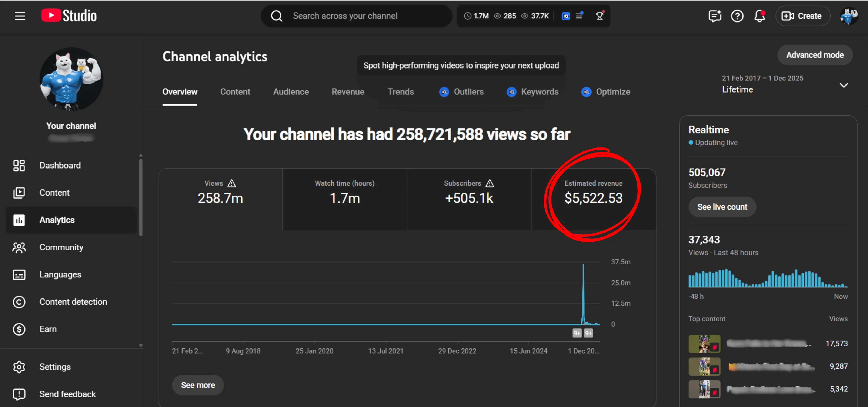The width and height of the screenshot is (868, 407).
Task: Open the Content detection sidebar item
Action: pyautogui.click(x=73, y=301)
